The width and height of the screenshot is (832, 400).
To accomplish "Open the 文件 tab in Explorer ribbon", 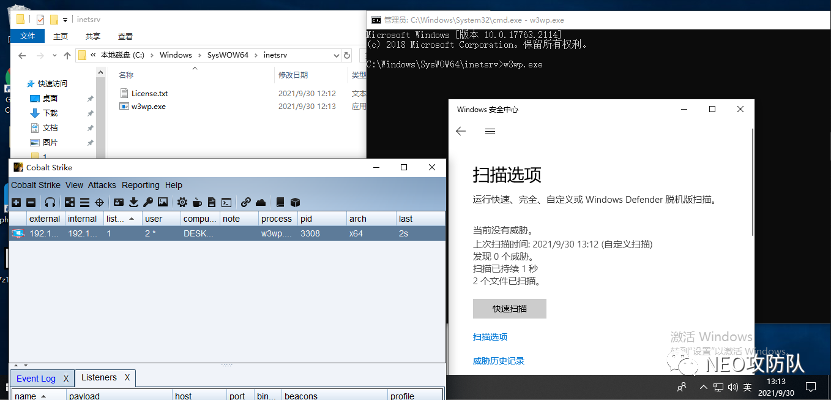I will coord(28,36).
